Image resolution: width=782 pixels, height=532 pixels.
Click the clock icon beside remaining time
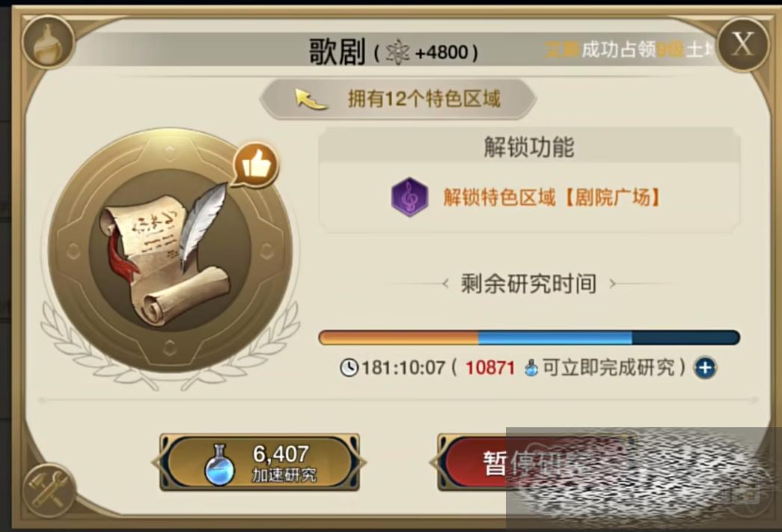point(349,368)
